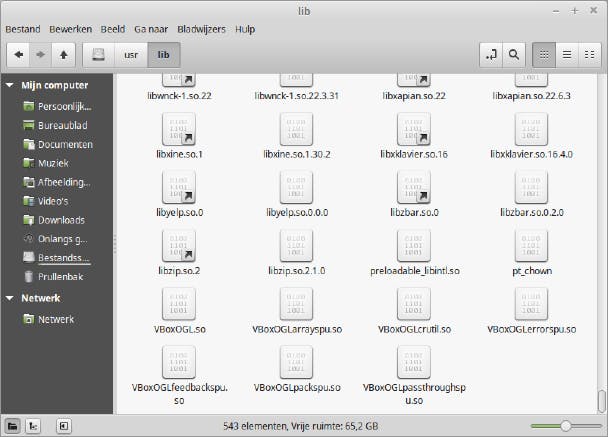
Task: Click the libxapian.so.22.6.3 file name
Action: [x=532, y=96]
